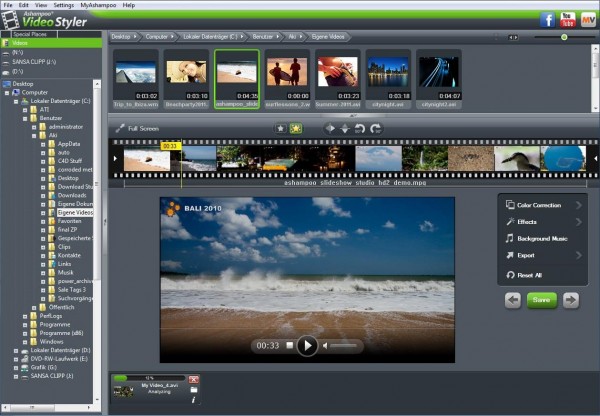Select the Musik folder
Image resolution: width=600 pixels, height=416 pixels.
(x=65, y=272)
